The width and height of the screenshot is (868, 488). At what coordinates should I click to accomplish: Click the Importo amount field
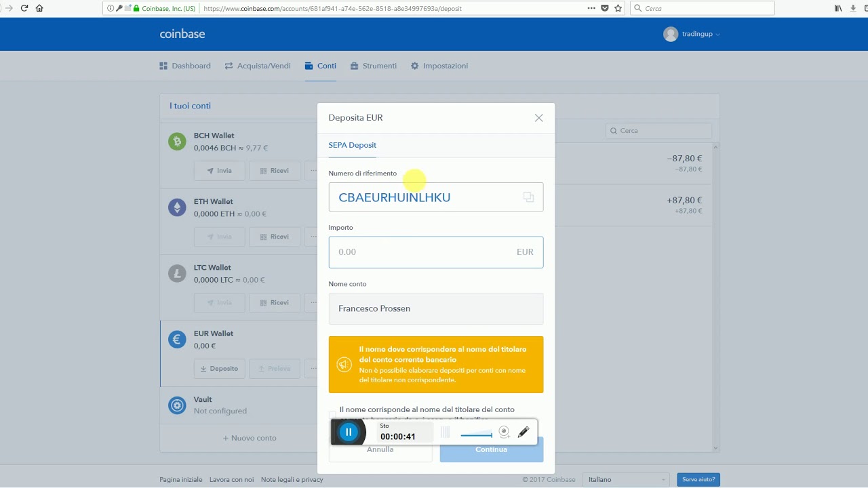point(436,252)
